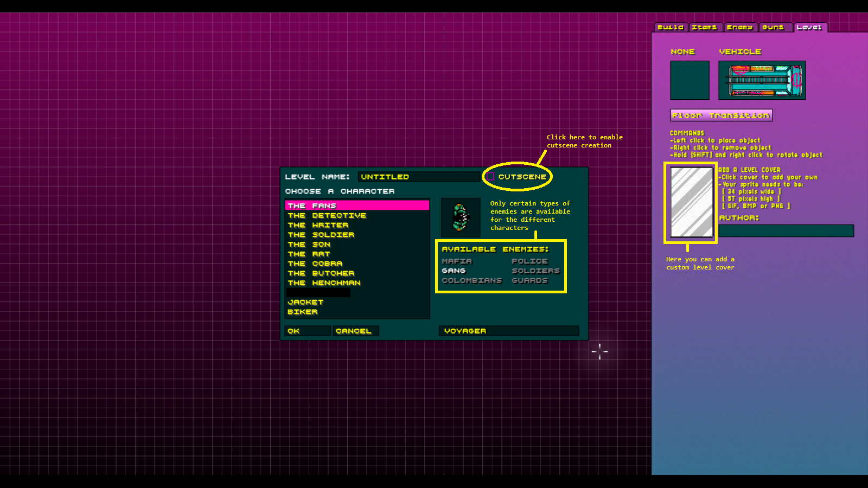The image size is (868, 488).
Task: Confirm with the OK button
Action: click(x=307, y=331)
